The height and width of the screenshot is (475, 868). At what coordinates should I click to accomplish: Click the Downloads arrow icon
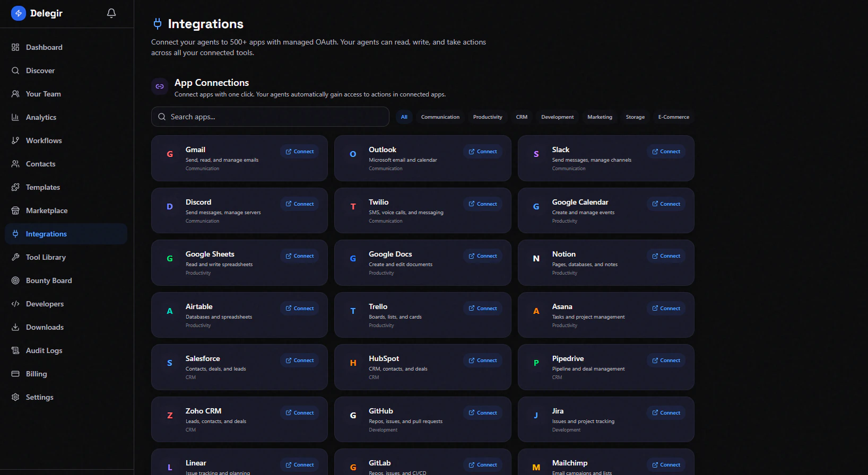point(15,327)
